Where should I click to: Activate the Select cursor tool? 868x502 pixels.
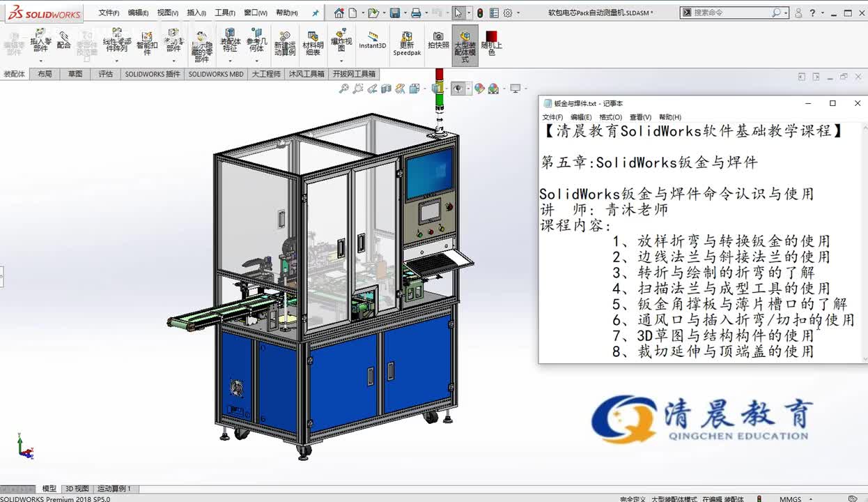(x=458, y=13)
